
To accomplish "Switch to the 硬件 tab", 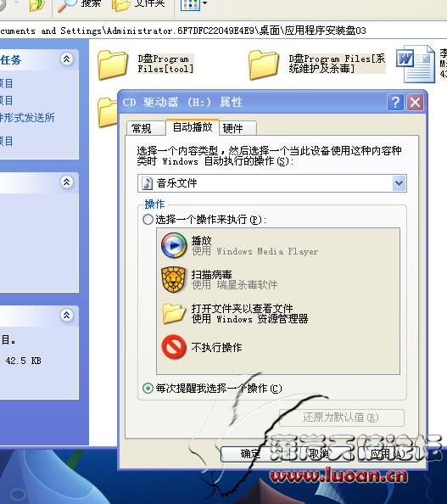I will coord(237,128).
